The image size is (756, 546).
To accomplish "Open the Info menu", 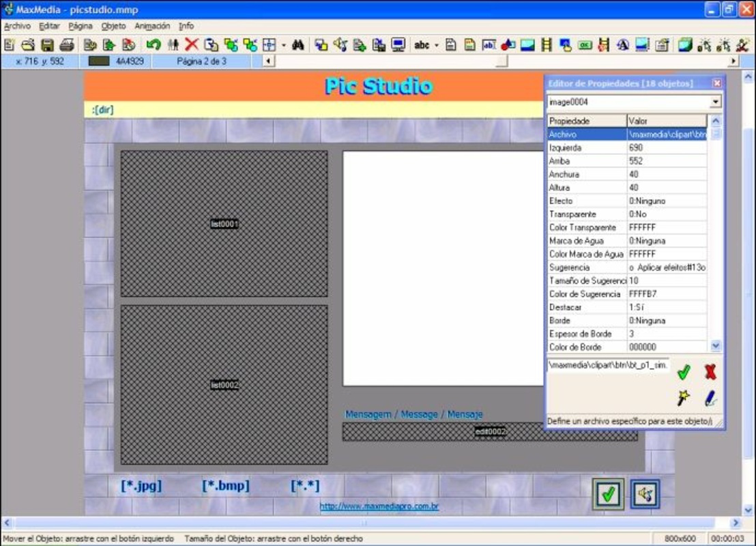I will click(x=186, y=26).
